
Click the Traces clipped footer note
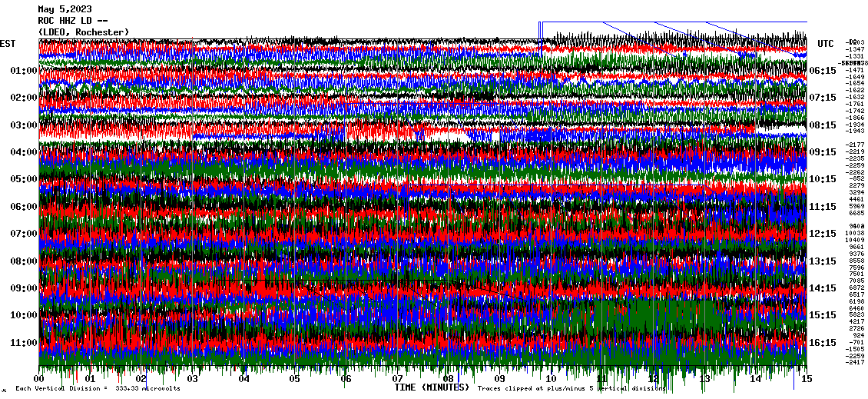[x=571, y=389]
